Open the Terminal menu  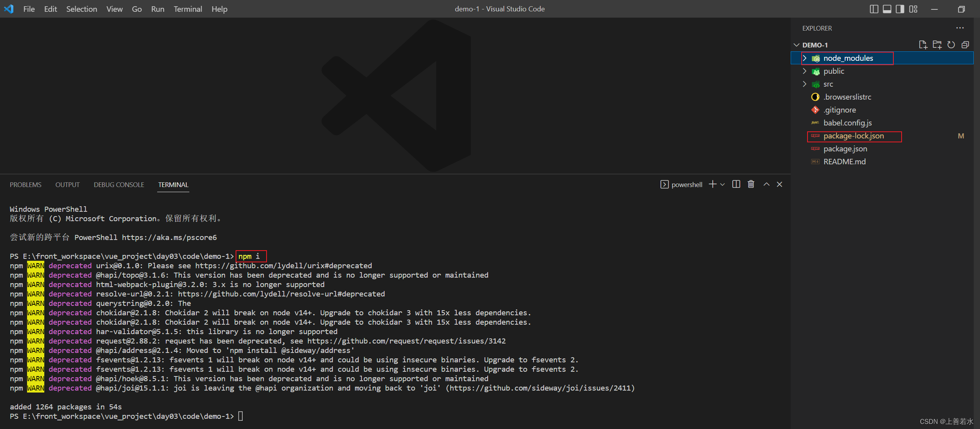tap(188, 9)
